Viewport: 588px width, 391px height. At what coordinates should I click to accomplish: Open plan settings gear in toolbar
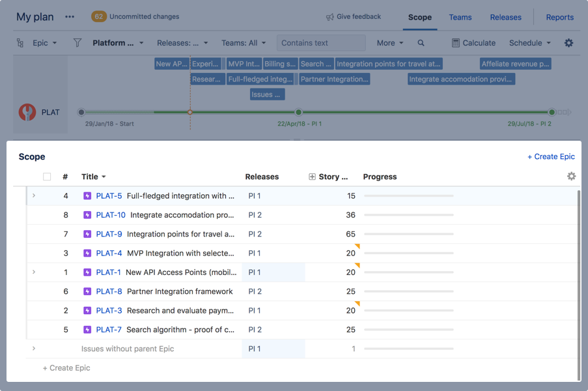[568, 43]
